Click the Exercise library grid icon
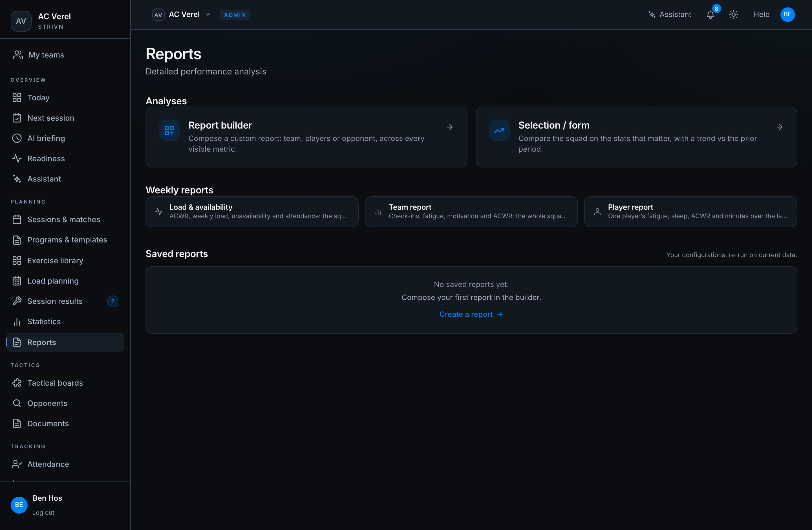The image size is (812, 530). [17, 260]
